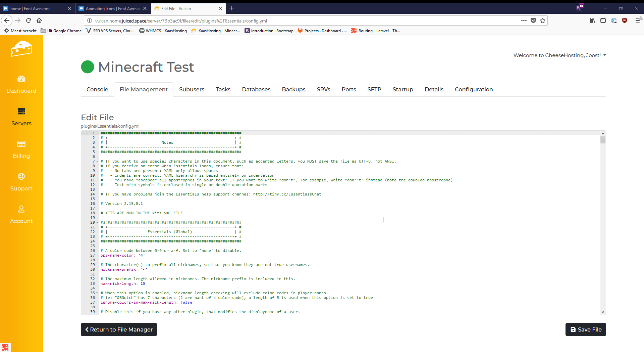Click the CheeseHosting cheese logo
This screenshot has width=644, height=352.
(x=21, y=49)
